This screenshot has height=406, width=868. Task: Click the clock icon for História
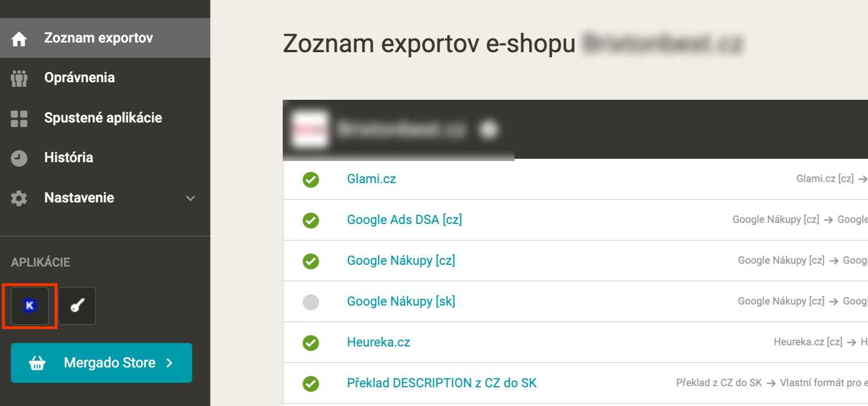coord(19,158)
